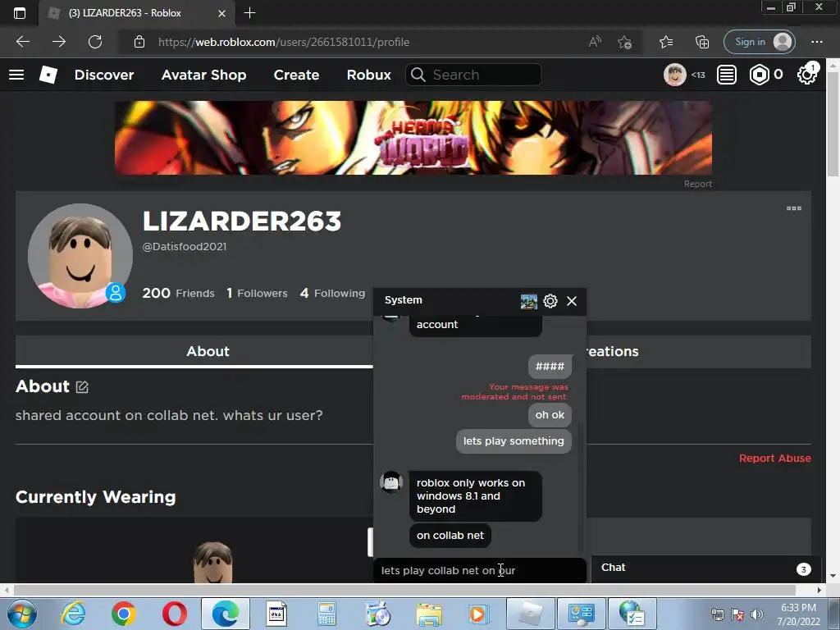Viewport: 840px width, 630px height.
Task: Click the Heroes World banner ad
Action: tap(413, 138)
